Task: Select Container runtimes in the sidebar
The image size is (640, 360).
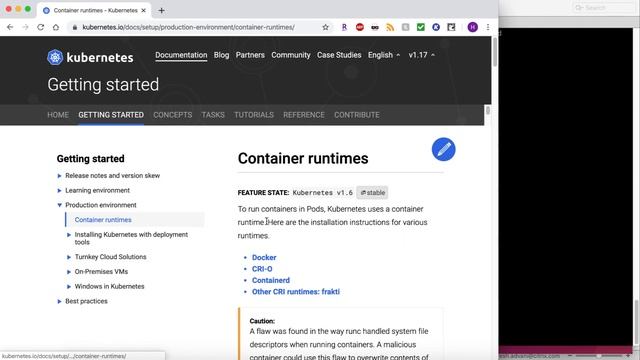Action: click(x=103, y=220)
